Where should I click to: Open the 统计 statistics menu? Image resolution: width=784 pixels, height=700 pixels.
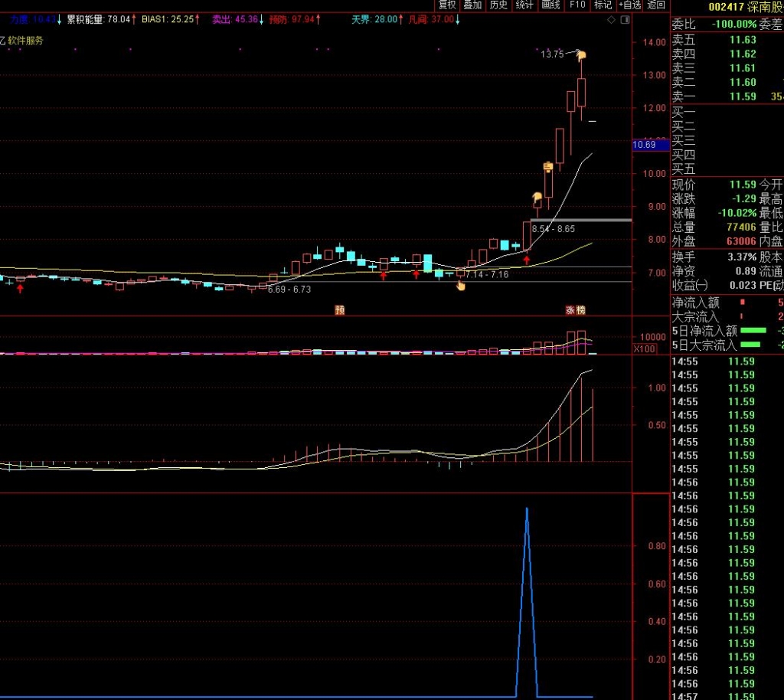coord(524,5)
